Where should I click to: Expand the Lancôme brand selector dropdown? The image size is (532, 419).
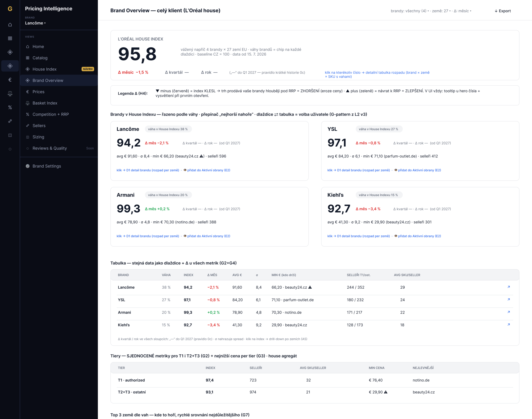pyautogui.click(x=35, y=23)
